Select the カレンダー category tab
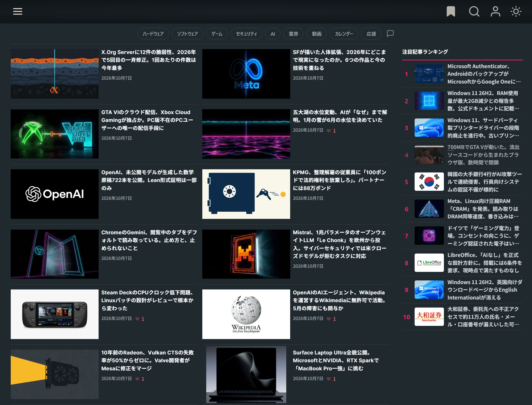The image size is (532, 405). pos(344,34)
